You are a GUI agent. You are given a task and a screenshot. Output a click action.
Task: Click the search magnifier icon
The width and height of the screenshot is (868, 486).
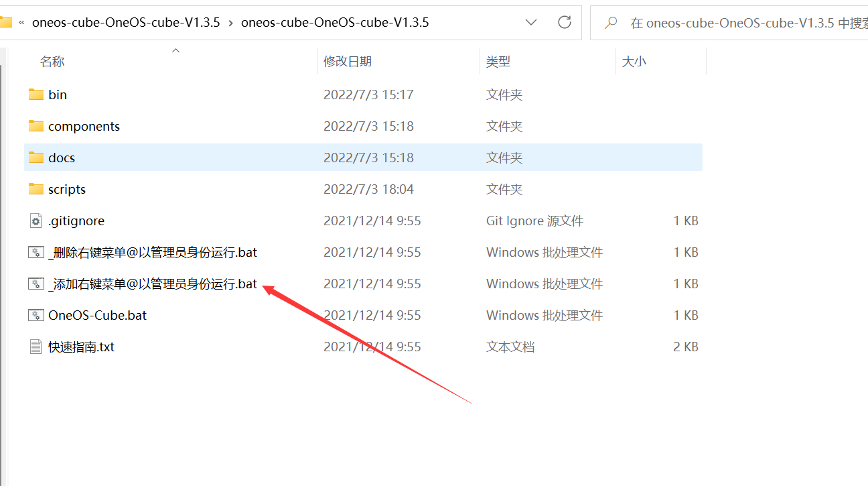click(611, 23)
